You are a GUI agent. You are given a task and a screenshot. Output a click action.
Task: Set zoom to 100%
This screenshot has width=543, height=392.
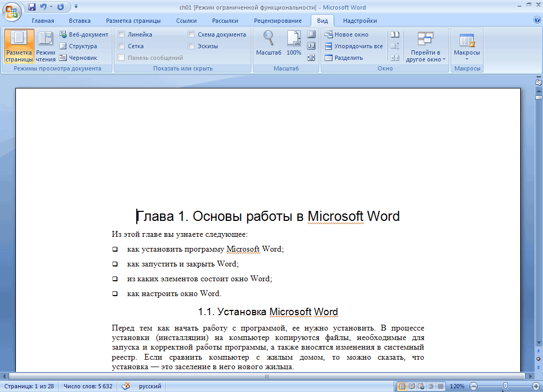tap(294, 43)
